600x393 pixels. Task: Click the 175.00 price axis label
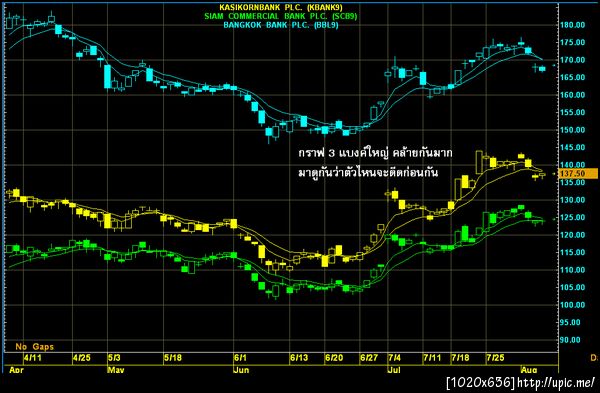pyautogui.click(x=572, y=42)
